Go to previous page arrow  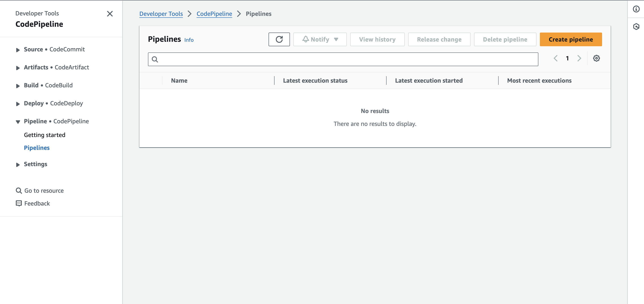pos(555,58)
